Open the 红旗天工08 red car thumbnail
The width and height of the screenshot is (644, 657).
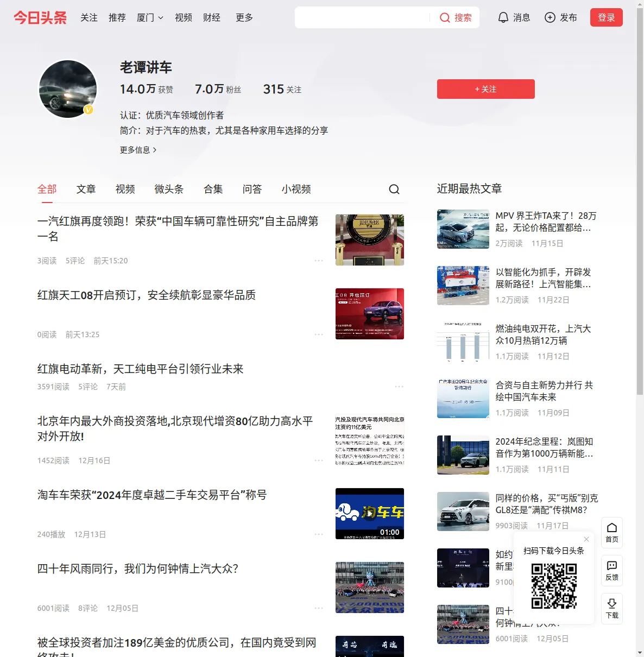click(370, 314)
